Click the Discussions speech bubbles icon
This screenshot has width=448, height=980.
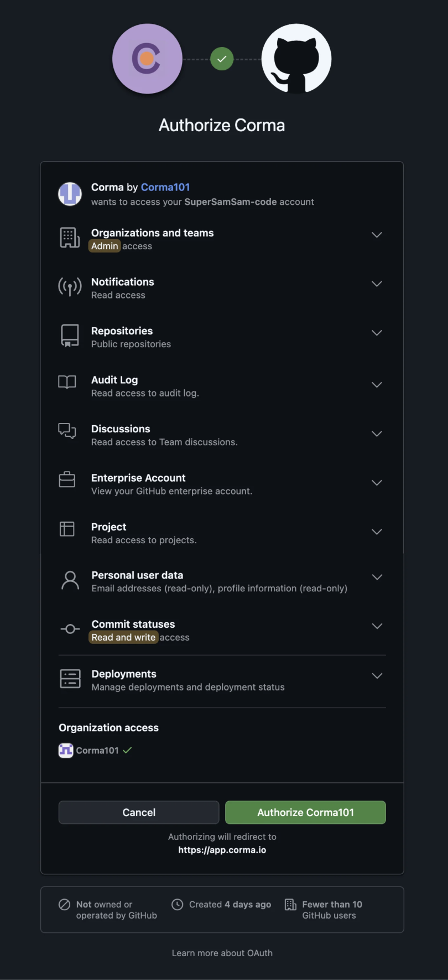[x=67, y=431]
